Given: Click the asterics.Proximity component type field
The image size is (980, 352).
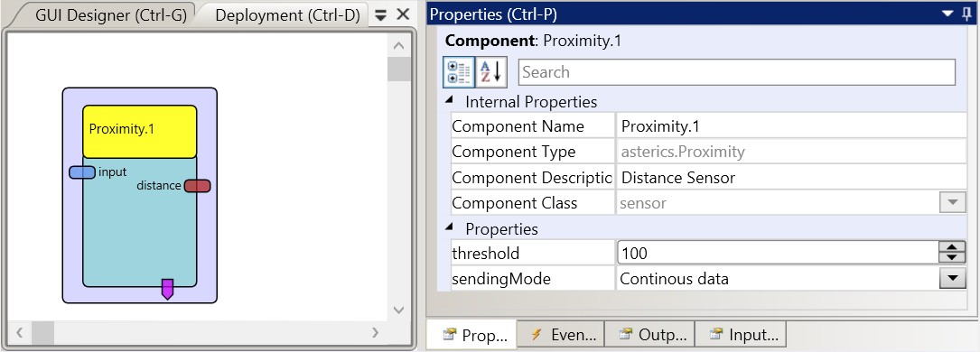Looking at the screenshot, I should tap(792, 153).
